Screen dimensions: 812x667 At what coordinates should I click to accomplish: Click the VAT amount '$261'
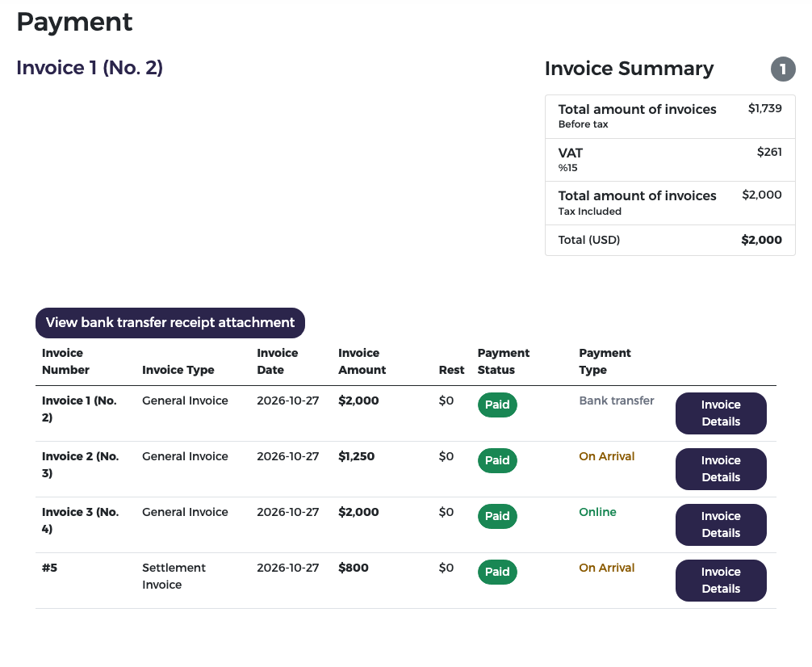point(769,152)
